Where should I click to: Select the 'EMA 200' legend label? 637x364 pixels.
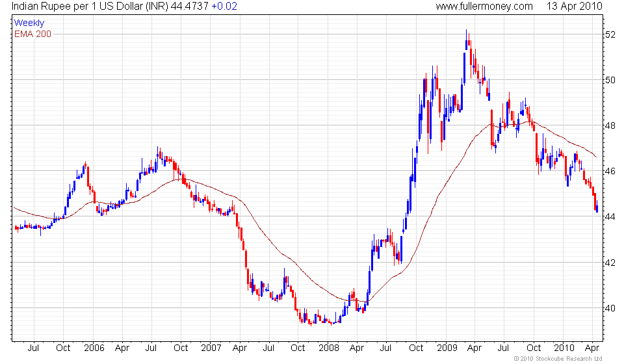click(x=33, y=34)
